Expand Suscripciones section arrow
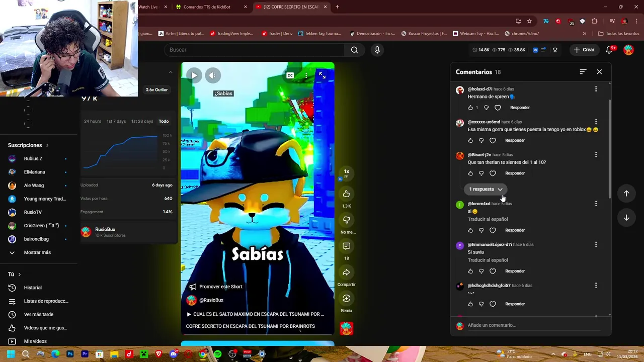Image resolution: width=644 pixels, height=362 pixels. tap(47, 145)
